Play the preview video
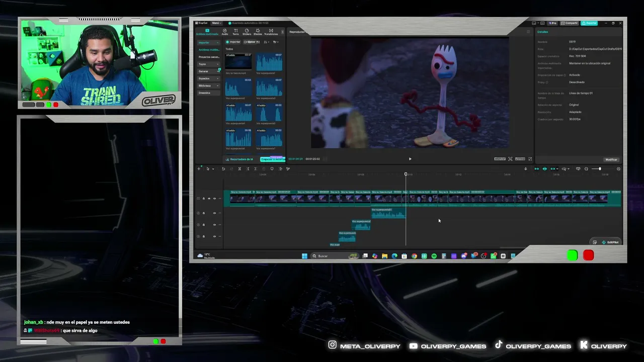This screenshot has width=644, height=362. tap(410, 159)
